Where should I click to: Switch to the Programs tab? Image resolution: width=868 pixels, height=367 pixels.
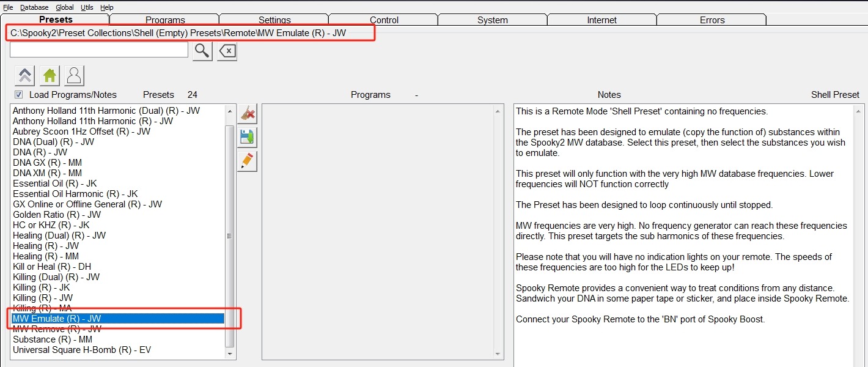[x=165, y=20]
